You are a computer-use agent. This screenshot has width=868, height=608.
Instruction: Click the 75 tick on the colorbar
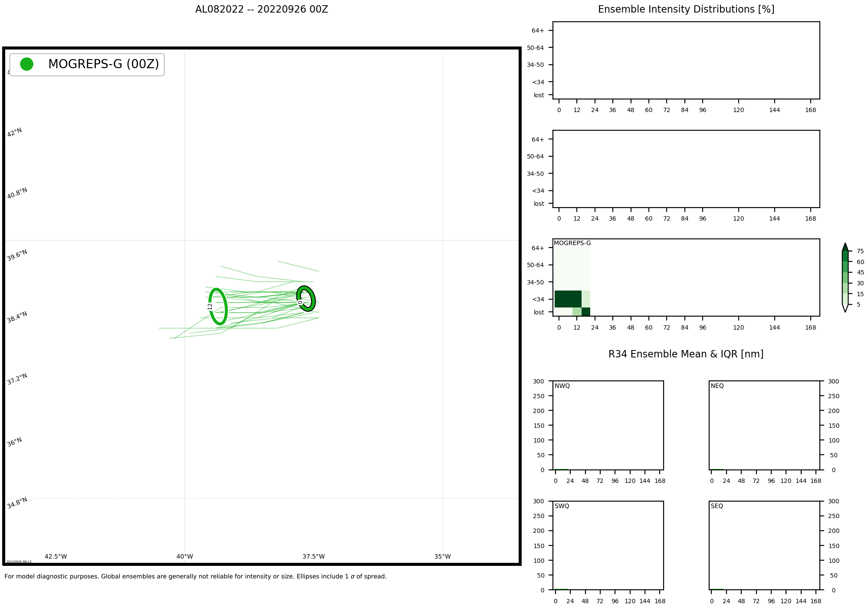pos(860,251)
